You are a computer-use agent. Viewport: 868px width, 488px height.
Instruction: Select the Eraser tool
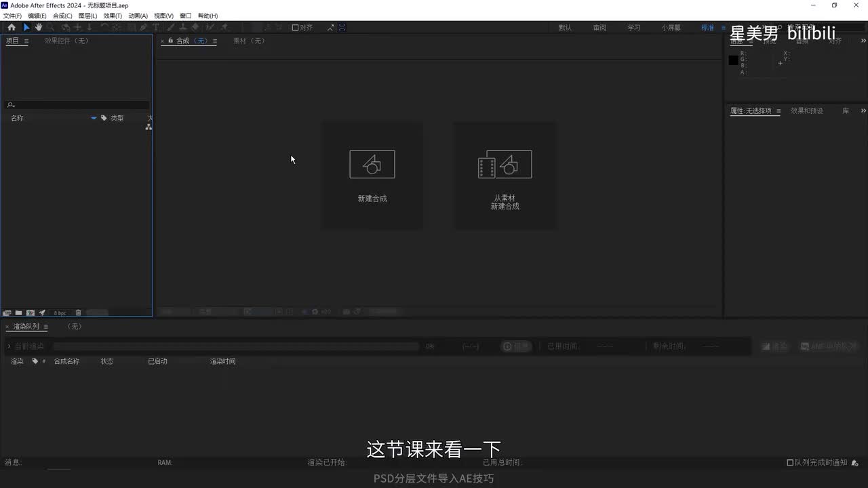195,27
